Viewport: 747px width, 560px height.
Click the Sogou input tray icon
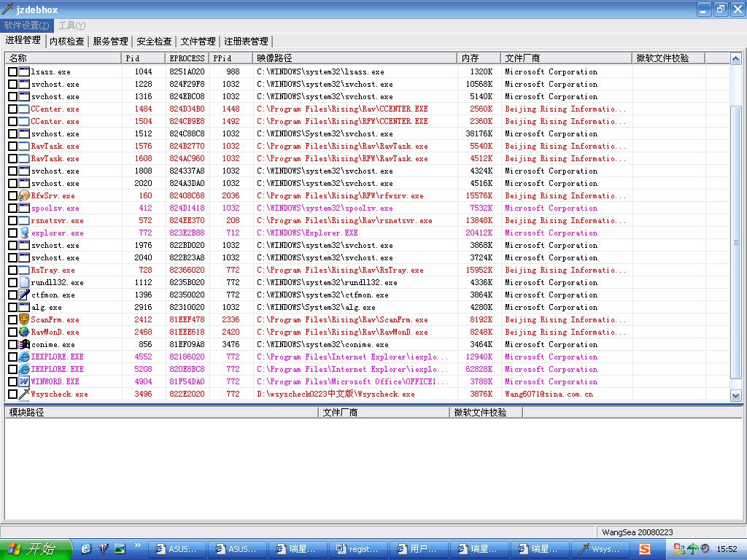[x=645, y=549]
